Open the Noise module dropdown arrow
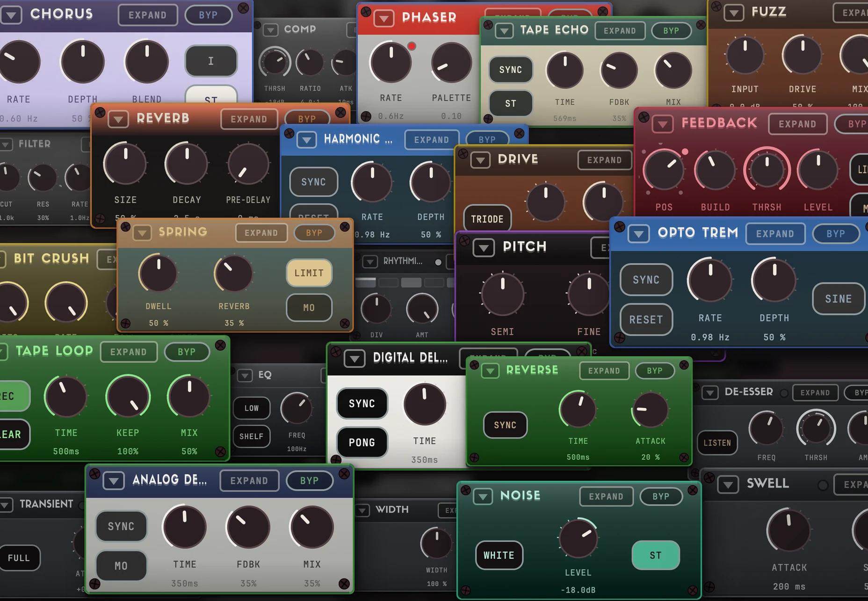Image resolution: width=868 pixels, height=601 pixels. tap(483, 496)
